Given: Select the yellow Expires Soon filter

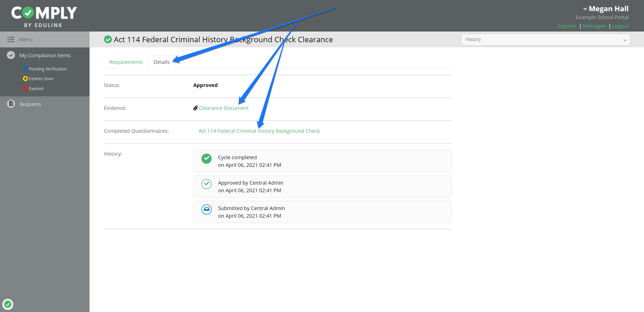Looking at the screenshot, I should (x=41, y=79).
